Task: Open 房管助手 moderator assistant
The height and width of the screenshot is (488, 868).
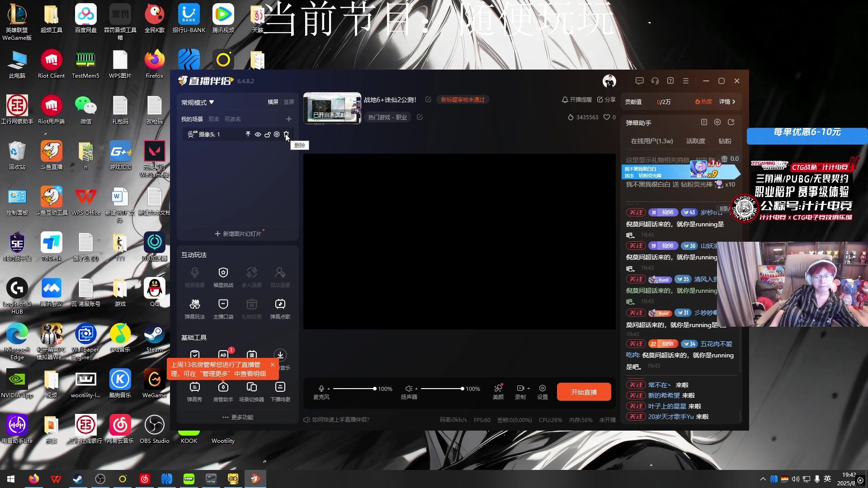Action: [223, 391]
